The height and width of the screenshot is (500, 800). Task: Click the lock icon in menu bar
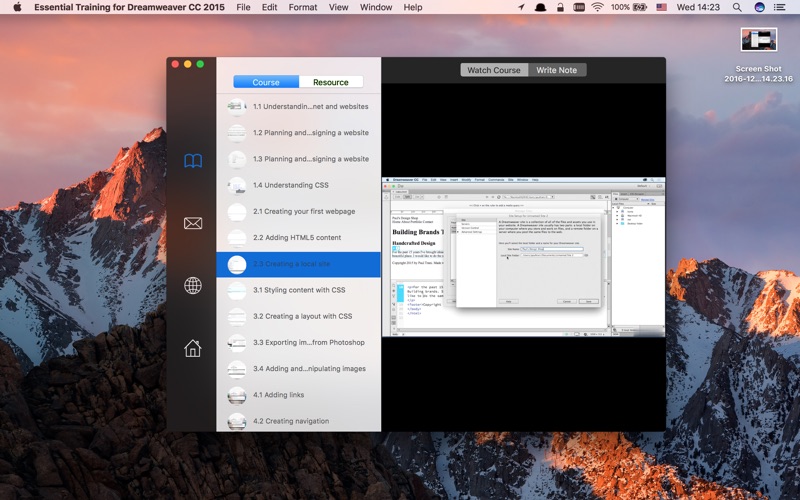(560, 7)
